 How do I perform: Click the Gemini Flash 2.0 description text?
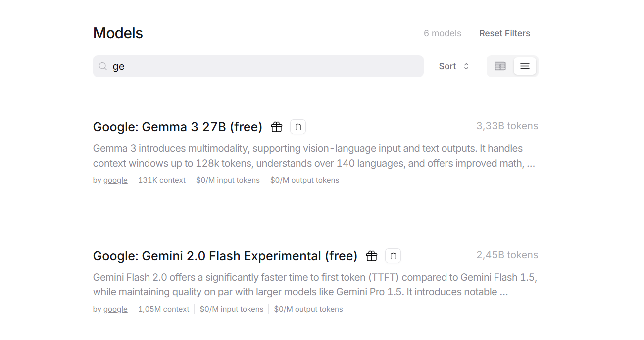[x=314, y=284]
